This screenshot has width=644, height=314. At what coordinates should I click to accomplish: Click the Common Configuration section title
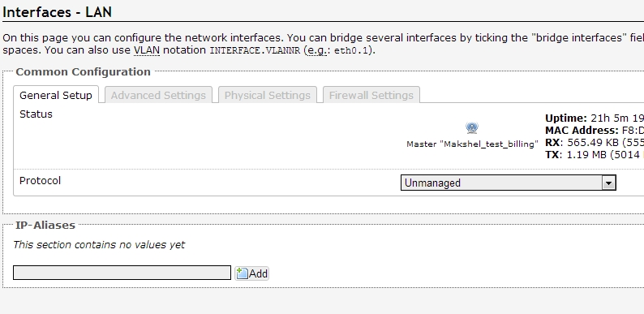click(x=83, y=71)
